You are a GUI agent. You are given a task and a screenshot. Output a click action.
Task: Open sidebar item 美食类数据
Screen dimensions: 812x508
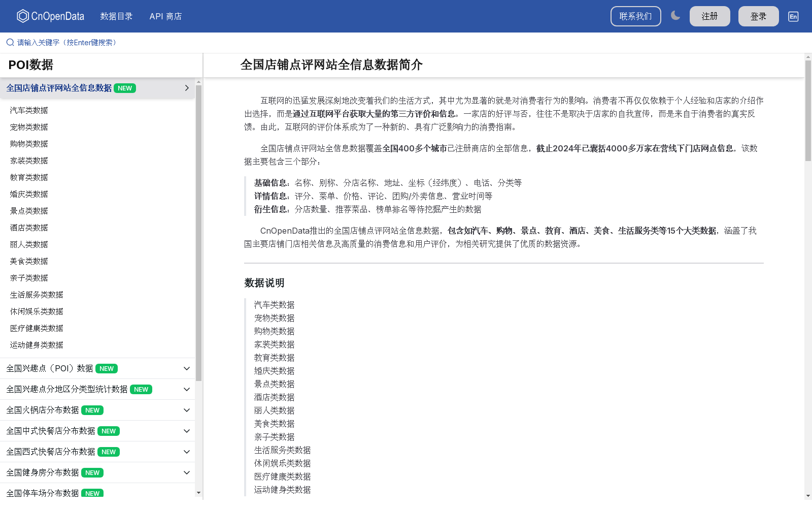click(29, 261)
